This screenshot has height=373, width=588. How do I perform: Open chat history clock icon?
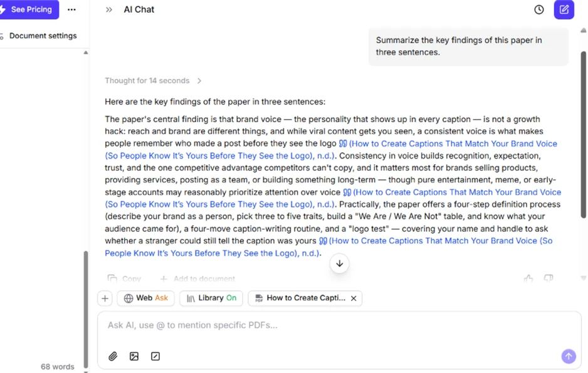tap(539, 10)
